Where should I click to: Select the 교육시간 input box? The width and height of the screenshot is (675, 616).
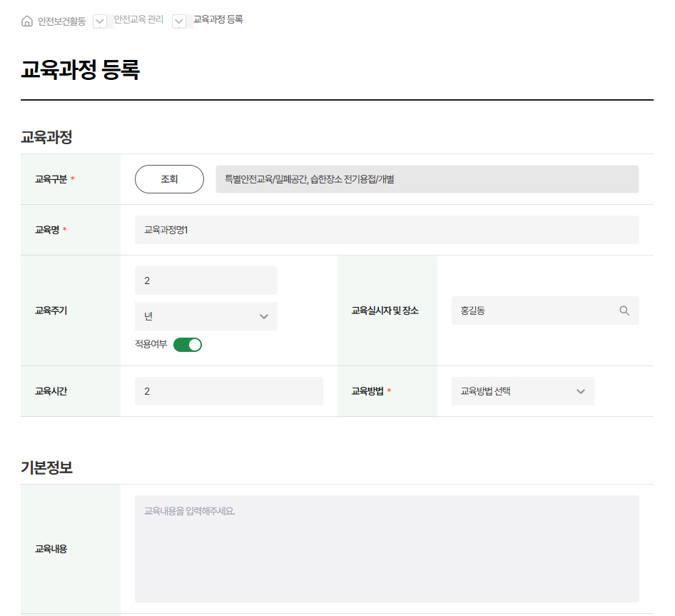[228, 391]
